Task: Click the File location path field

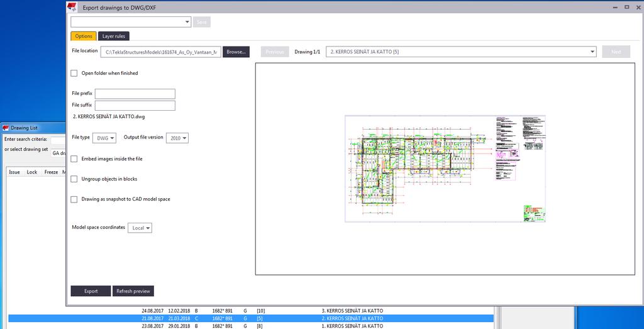Action: click(161, 52)
